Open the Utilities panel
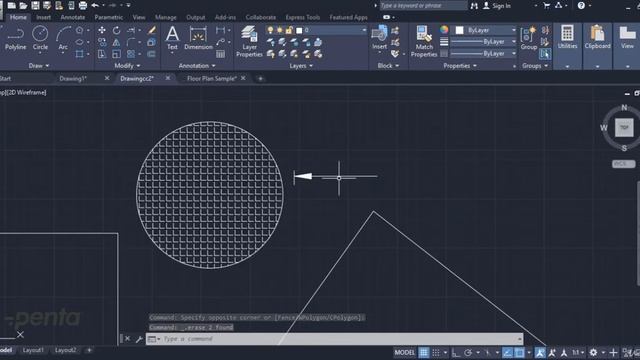Image resolution: width=640 pixels, height=360 pixels. [567, 38]
